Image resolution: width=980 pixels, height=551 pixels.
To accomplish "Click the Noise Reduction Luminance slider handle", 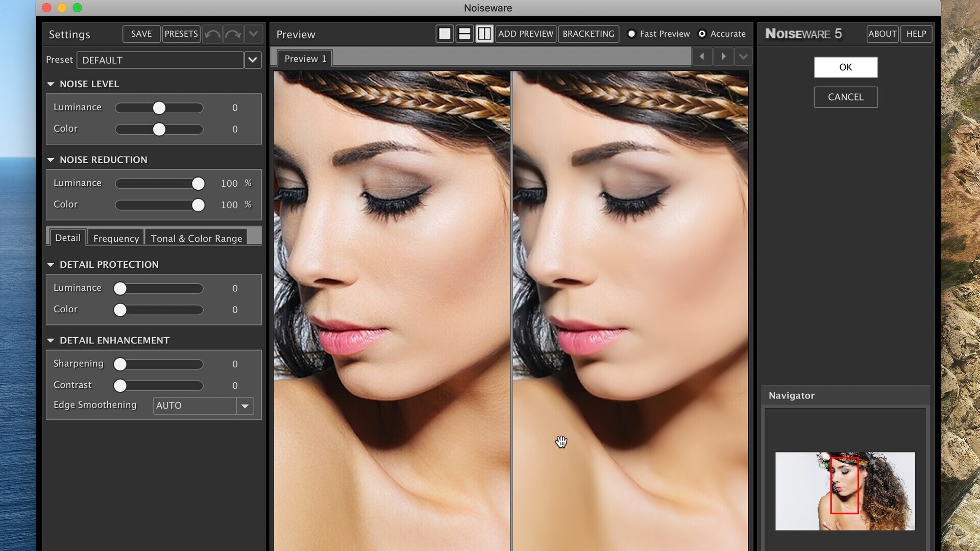I will coord(198,183).
